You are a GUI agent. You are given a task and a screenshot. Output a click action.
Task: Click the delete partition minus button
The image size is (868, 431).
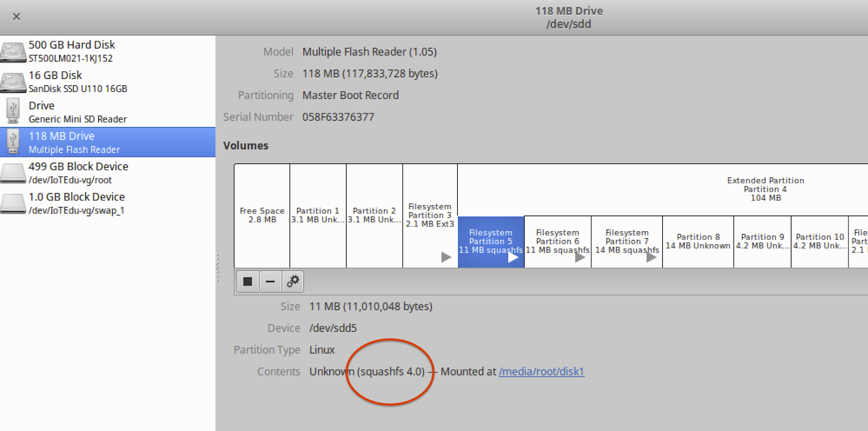270,282
